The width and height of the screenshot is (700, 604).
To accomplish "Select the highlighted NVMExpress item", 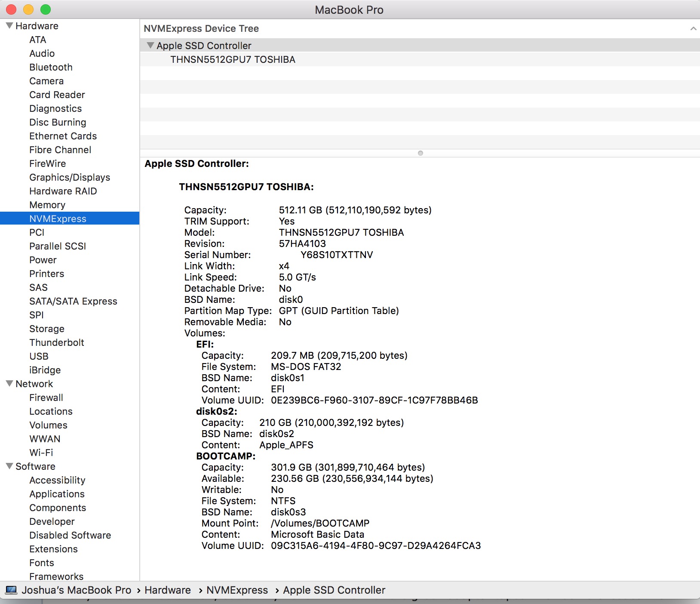I will point(70,219).
